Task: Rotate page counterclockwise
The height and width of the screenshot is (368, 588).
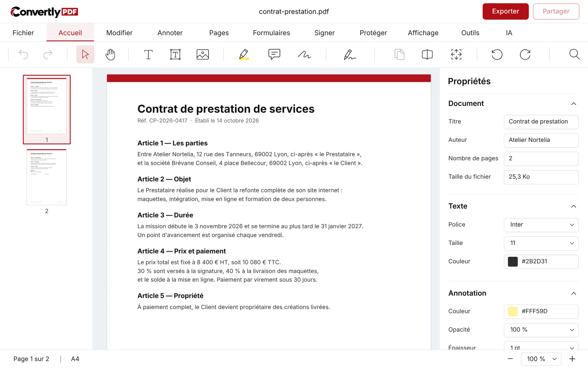Action: pos(497,54)
